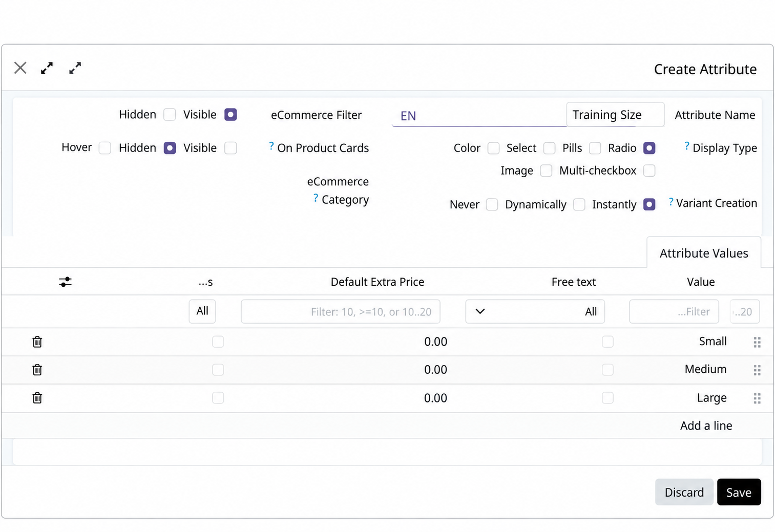
Task: Click help icon next to Display Type
Action: 686,146
